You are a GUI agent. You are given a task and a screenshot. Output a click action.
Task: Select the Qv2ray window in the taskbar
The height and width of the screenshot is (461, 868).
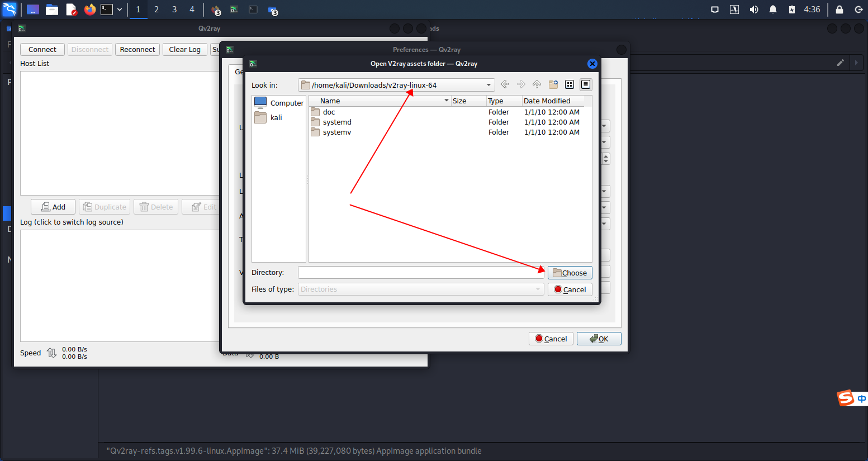click(234, 9)
